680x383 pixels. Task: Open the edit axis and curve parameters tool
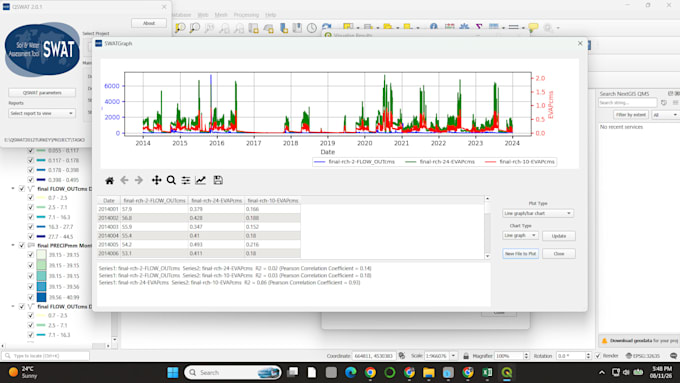200,180
